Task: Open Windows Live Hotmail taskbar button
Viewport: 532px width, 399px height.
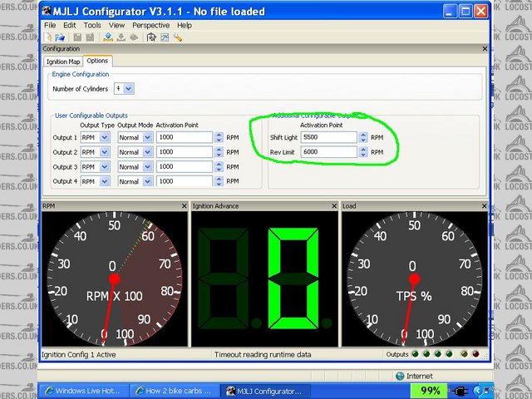Action: (81, 391)
